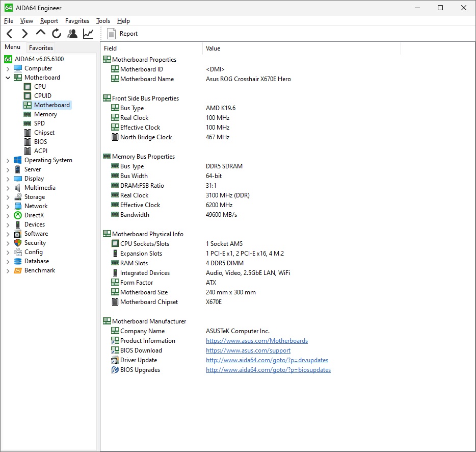Click the Field column header
Viewport: 476px width, 452px height.
(x=151, y=48)
